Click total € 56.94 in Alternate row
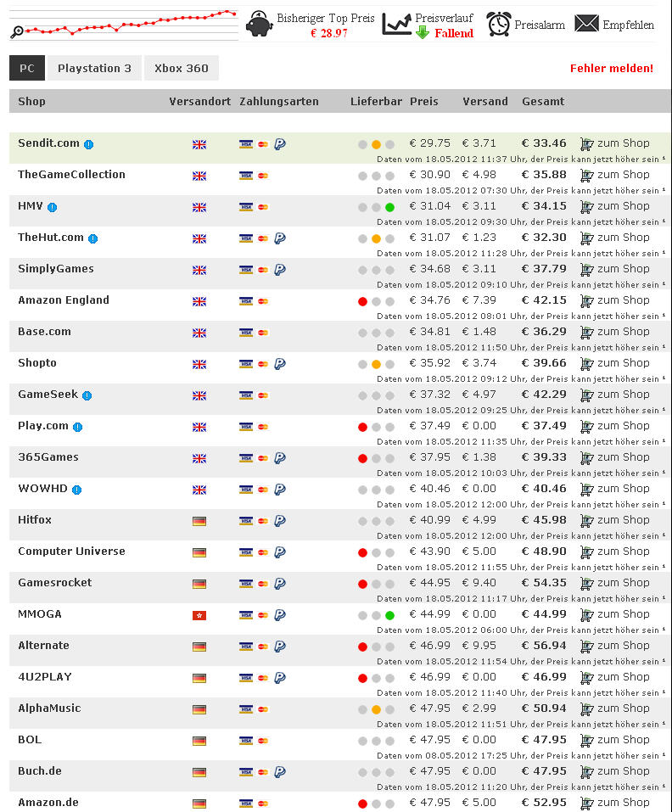The image size is (672, 812). pos(544,646)
